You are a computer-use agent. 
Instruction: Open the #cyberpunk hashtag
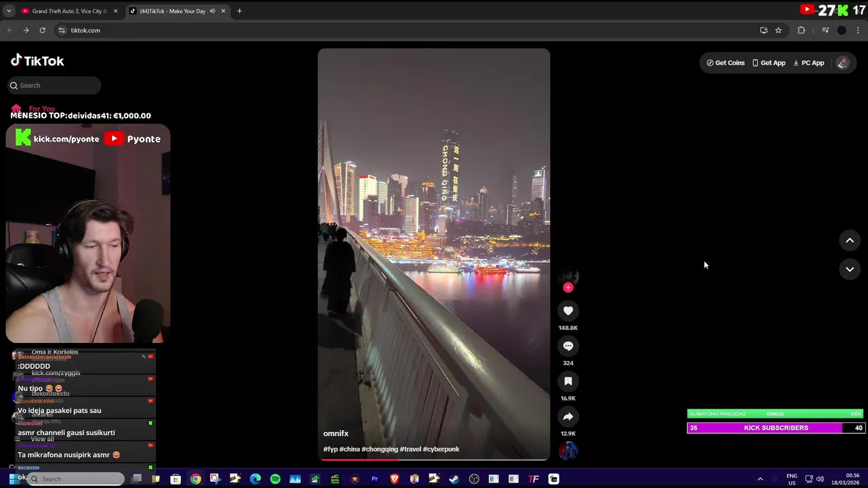tap(441, 449)
